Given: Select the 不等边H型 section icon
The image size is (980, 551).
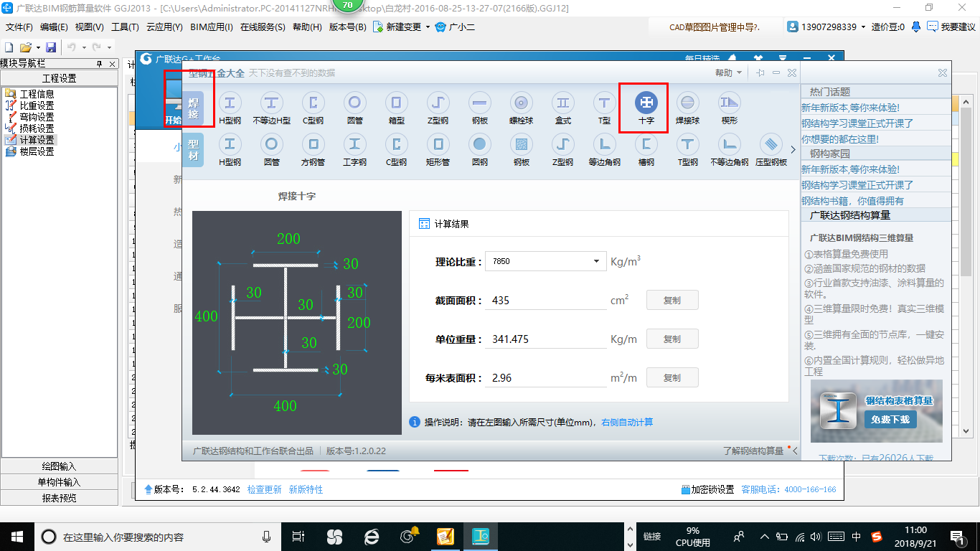Looking at the screenshot, I should tap(272, 103).
